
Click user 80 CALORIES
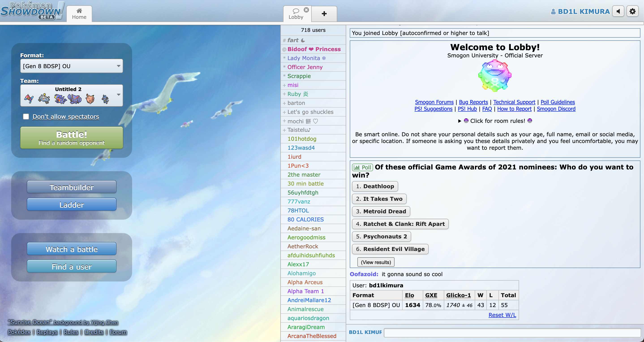pos(313,219)
